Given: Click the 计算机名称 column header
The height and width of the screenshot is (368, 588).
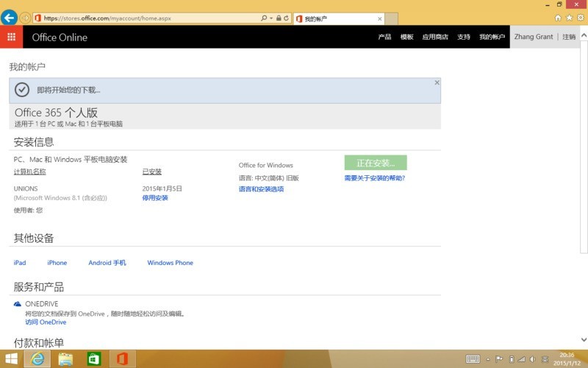Looking at the screenshot, I should (29, 171).
